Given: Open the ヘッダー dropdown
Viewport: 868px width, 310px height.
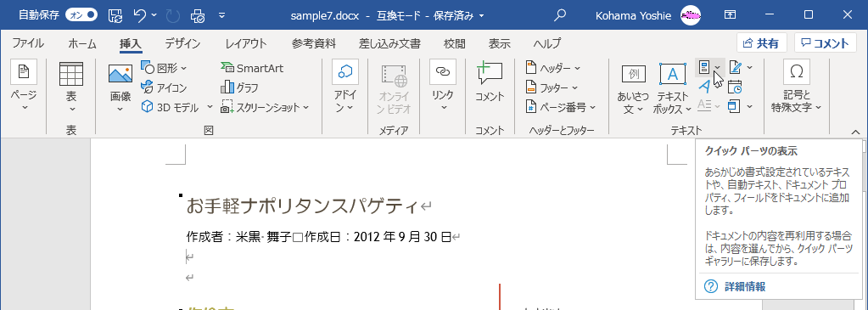Looking at the screenshot, I should (552, 68).
